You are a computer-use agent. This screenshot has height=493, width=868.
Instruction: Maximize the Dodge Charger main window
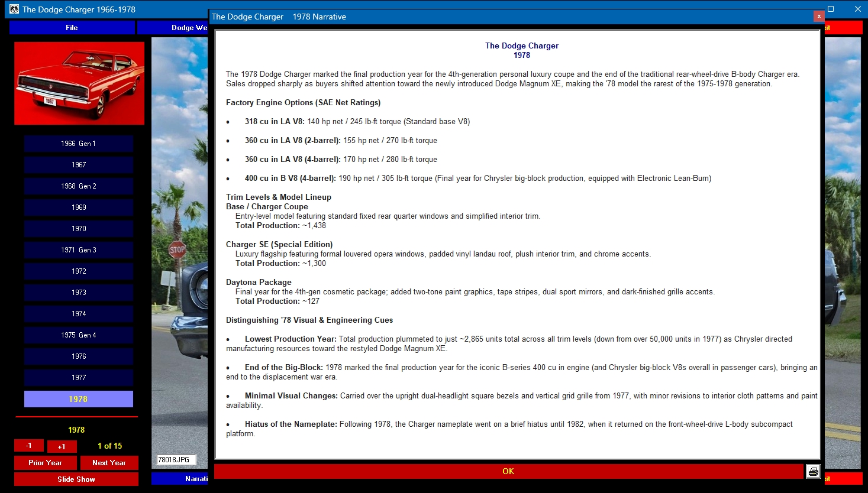pos(831,9)
